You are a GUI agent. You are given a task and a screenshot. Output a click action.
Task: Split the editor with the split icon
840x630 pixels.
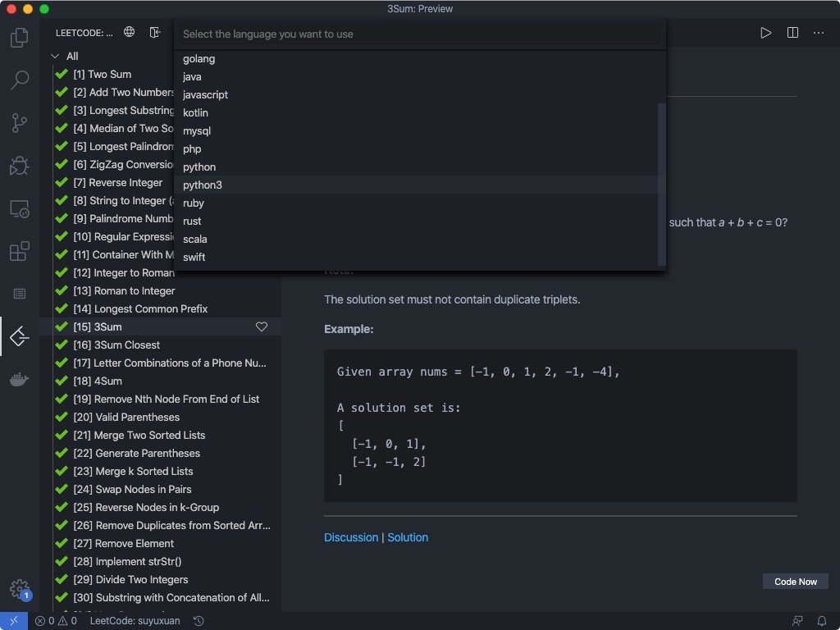pos(792,33)
